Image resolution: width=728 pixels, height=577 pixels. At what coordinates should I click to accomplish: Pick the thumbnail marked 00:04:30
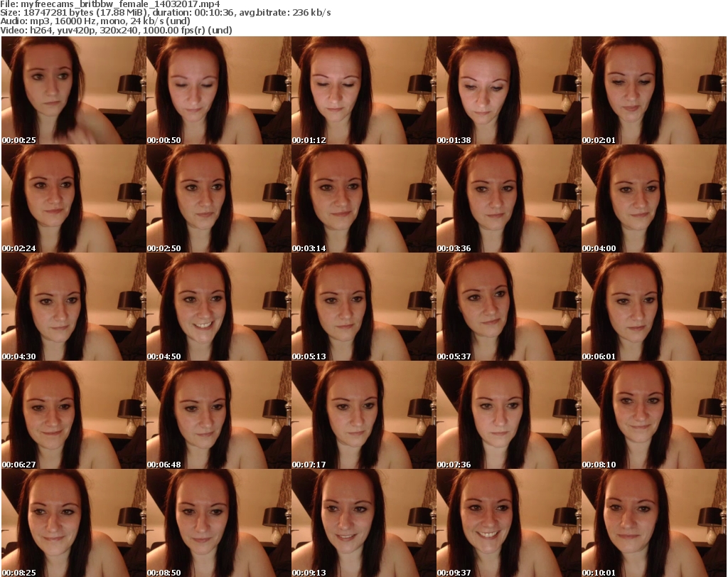74,307
